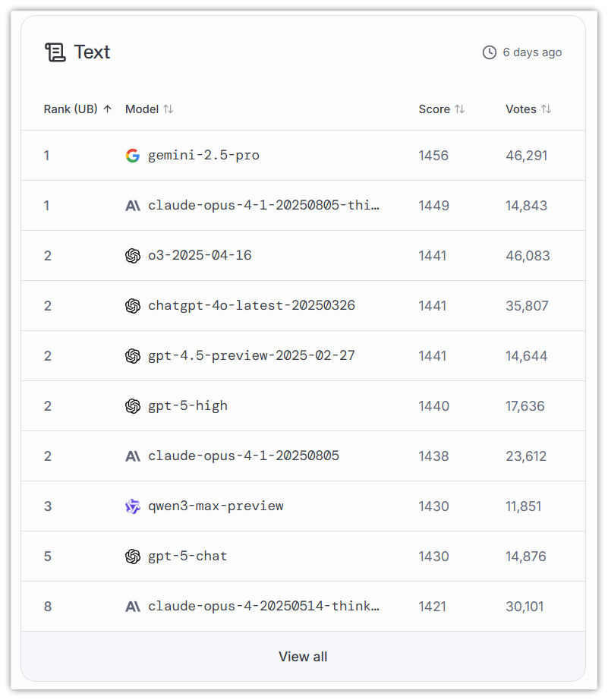Click the Qwen logo beside qwen3-max-preview
The image size is (608, 700).
[133, 506]
